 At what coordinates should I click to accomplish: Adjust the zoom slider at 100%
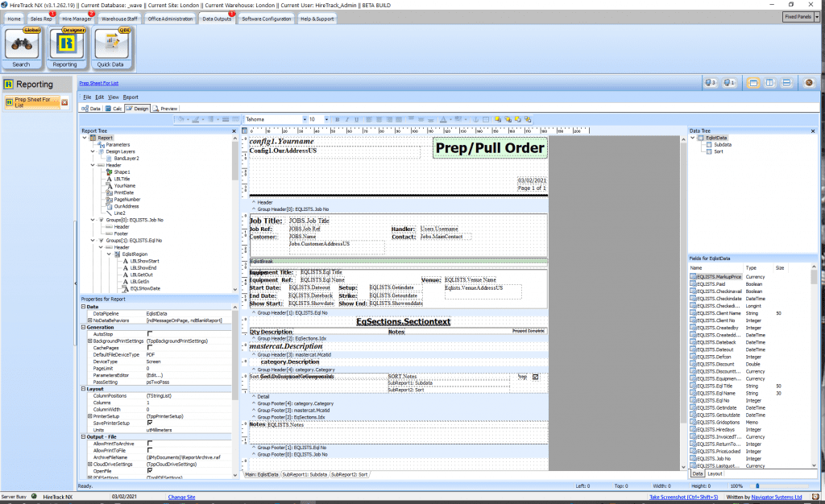[757, 486]
